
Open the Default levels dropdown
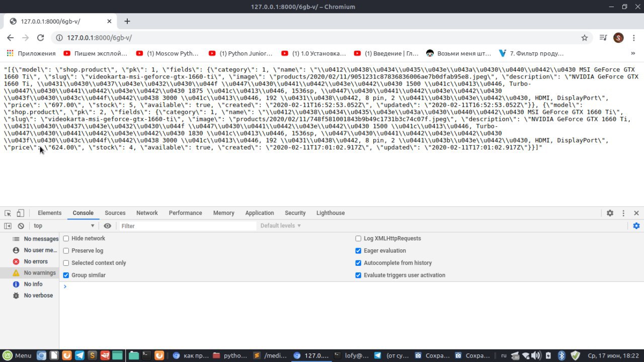coord(281,226)
